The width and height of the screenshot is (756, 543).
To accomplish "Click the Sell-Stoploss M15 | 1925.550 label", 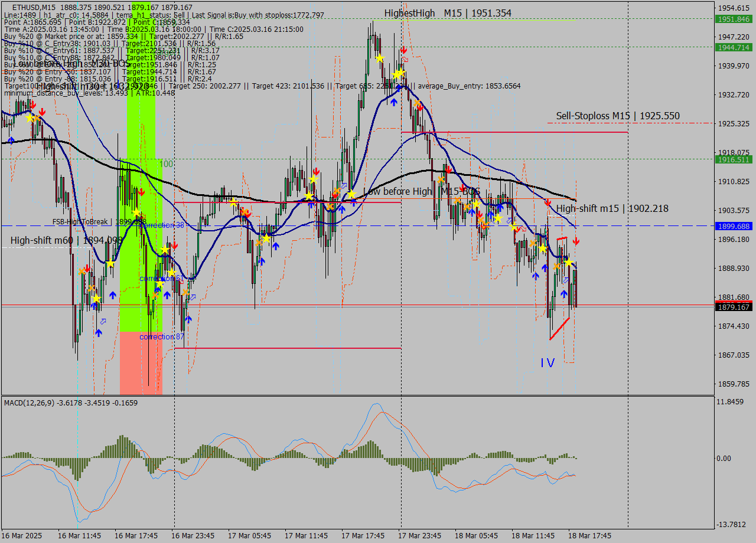I will [x=617, y=116].
